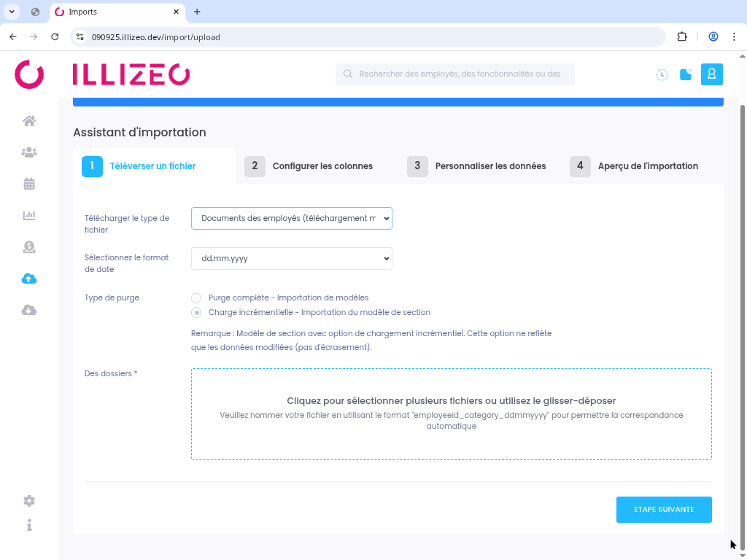The height and width of the screenshot is (560, 747).
Task: Open the user profile icon in header
Action: tap(711, 74)
